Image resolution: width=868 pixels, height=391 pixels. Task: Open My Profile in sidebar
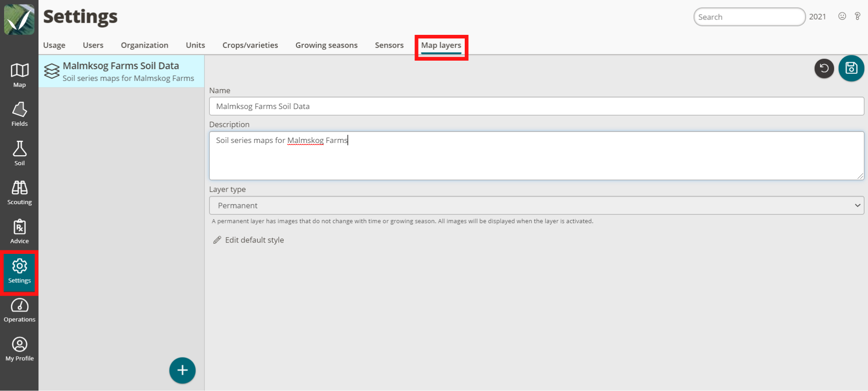click(x=19, y=349)
